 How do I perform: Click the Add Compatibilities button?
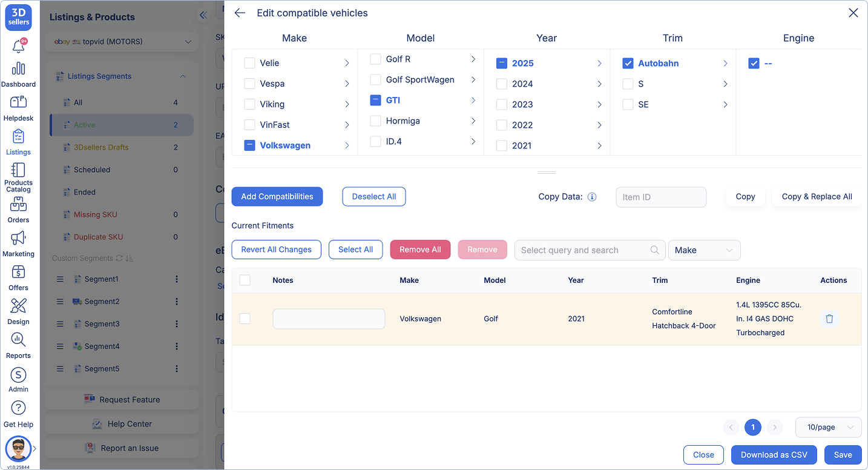tap(277, 196)
